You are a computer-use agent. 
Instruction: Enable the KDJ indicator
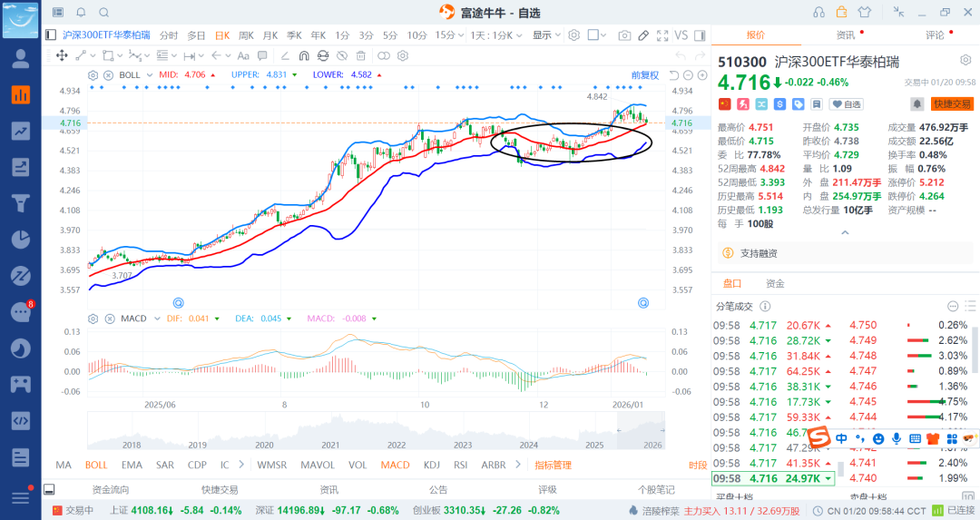tap(431, 465)
